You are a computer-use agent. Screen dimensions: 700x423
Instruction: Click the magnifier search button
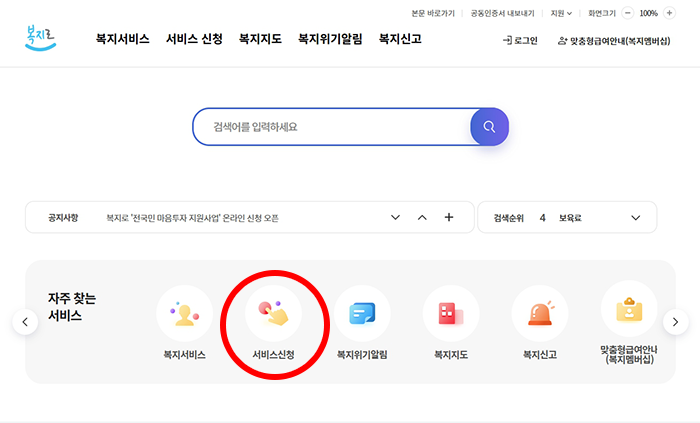click(489, 127)
